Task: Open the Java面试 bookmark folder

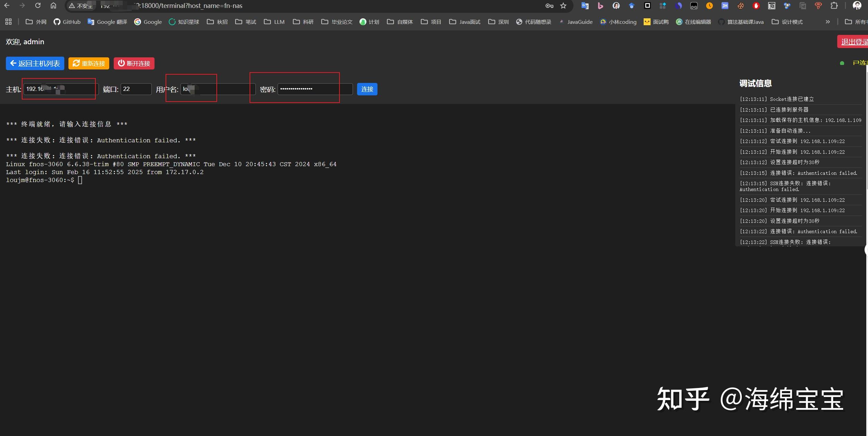Action: click(465, 22)
